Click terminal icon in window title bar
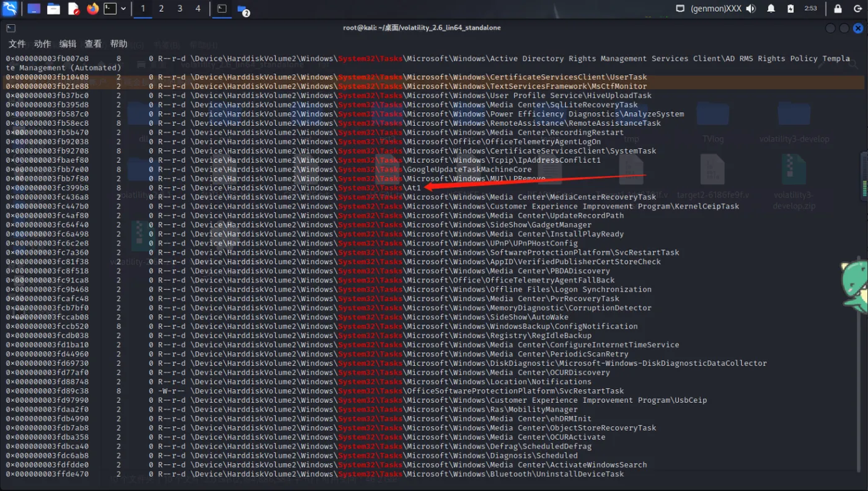Image resolution: width=868 pixels, height=491 pixels. click(11, 28)
